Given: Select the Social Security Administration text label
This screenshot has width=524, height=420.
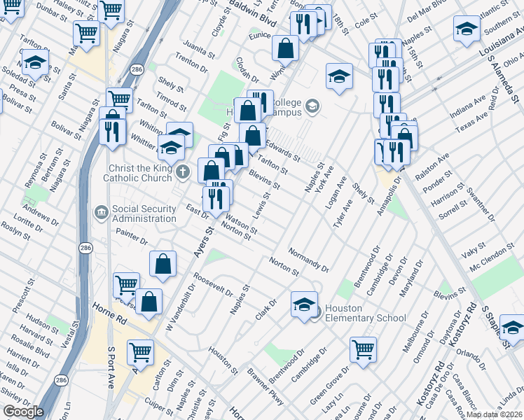Looking at the screenshot, I should tap(144, 213).
